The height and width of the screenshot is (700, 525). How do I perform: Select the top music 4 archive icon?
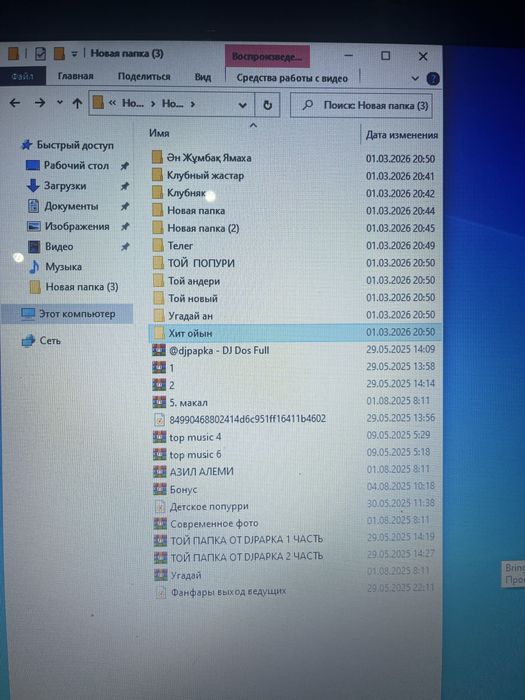pos(159,437)
